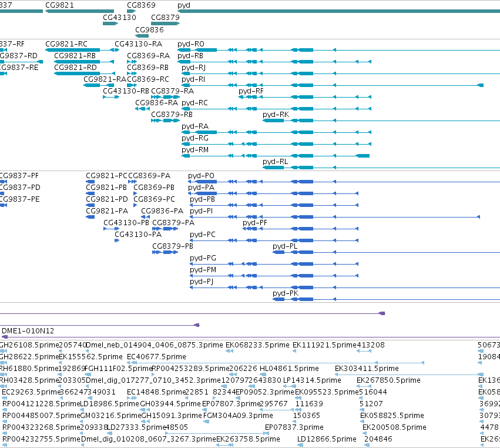This screenshot has height=448, width=500.
Task: Select transcript pyd-RK
Action: [x=276, y=115]
